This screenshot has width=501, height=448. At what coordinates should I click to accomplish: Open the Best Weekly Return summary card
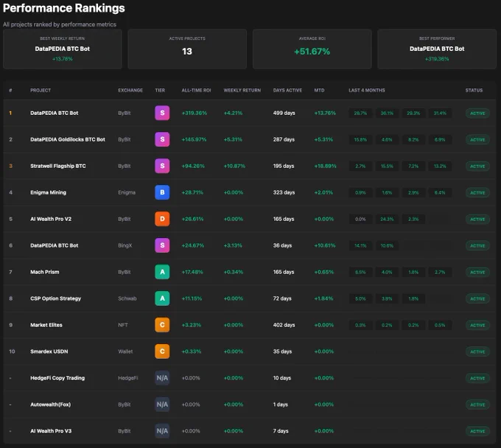point(63,49)
